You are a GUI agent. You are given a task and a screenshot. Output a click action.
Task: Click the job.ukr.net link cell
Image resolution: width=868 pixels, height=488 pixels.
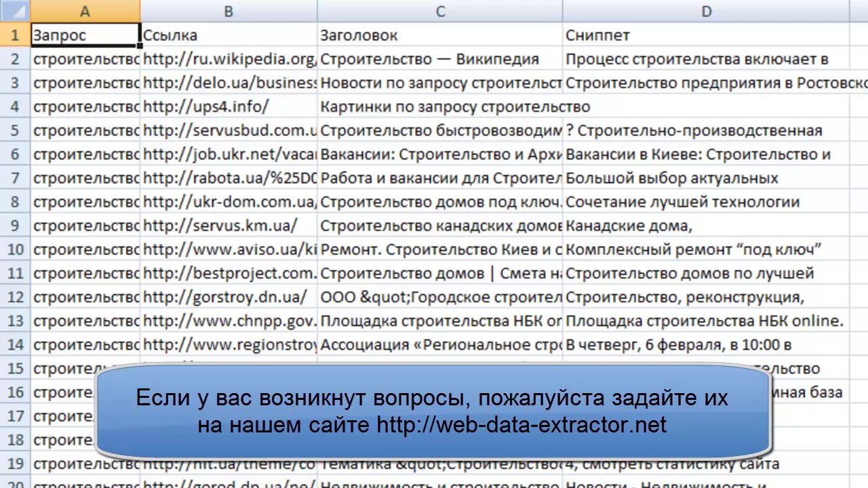(x=229, y=155)
